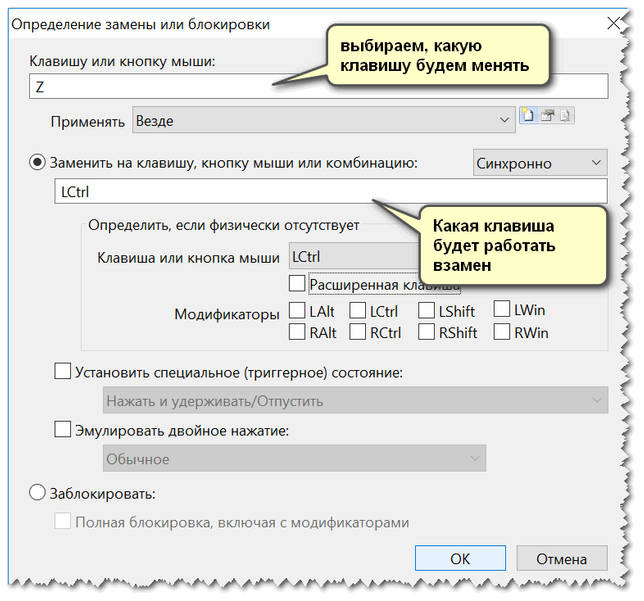
Task: Open the 'Обычное' double-press dropdown
Action: click(294, 458)
